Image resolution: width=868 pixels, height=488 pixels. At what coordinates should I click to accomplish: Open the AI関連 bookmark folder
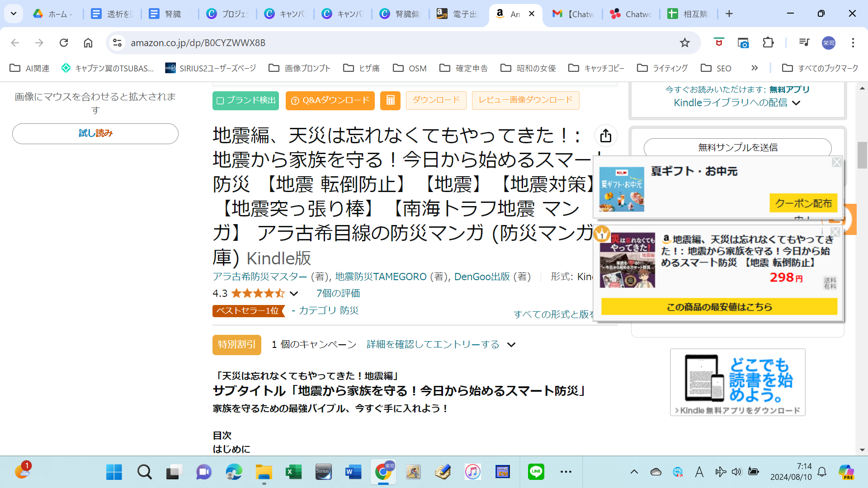coord(29,68)
